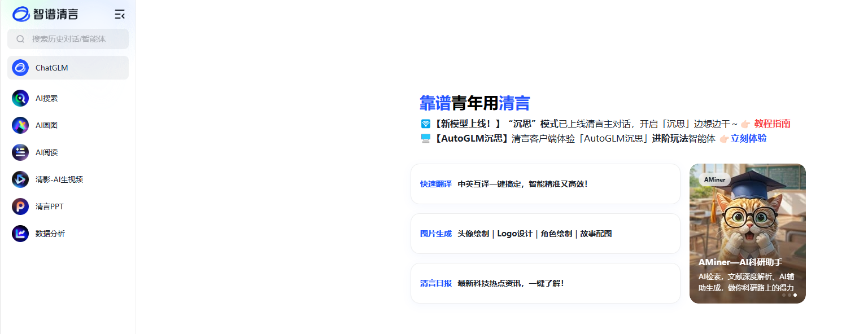Open the AMiner cat banner image
868x334 pixels.
(x=747, y=234)
